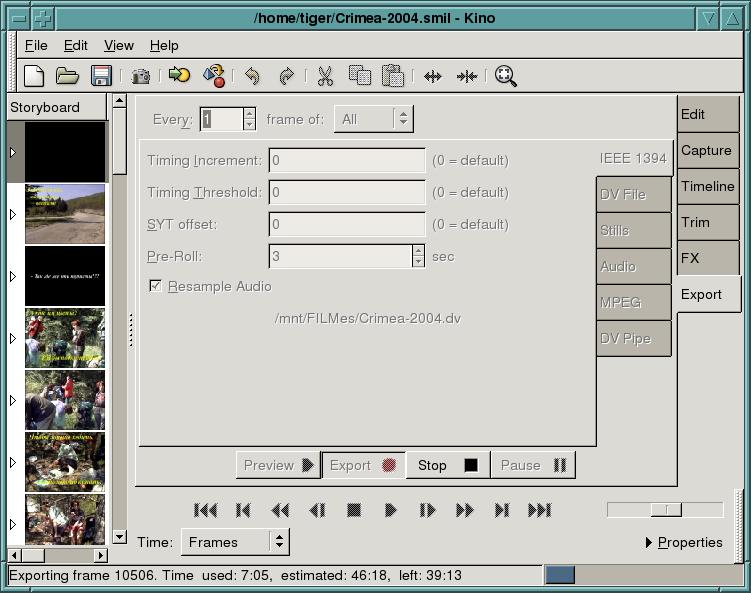Cut the selection with the scissors icon
The image size is (751, 593).
[x=325, y=76]
